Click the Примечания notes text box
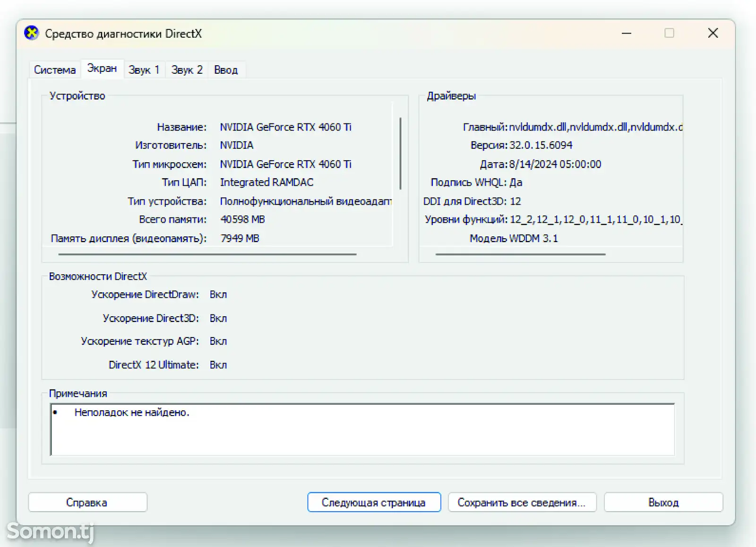 pos(362,429)
